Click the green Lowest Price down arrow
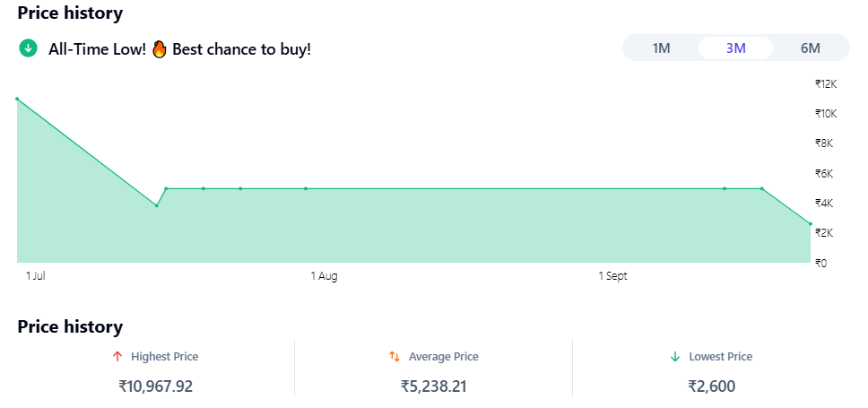This screenshot has height=408, width=868. click(x=675, y=357)
